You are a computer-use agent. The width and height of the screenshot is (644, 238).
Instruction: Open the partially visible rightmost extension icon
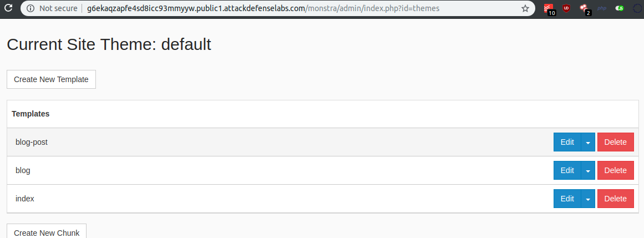(638, 8)
